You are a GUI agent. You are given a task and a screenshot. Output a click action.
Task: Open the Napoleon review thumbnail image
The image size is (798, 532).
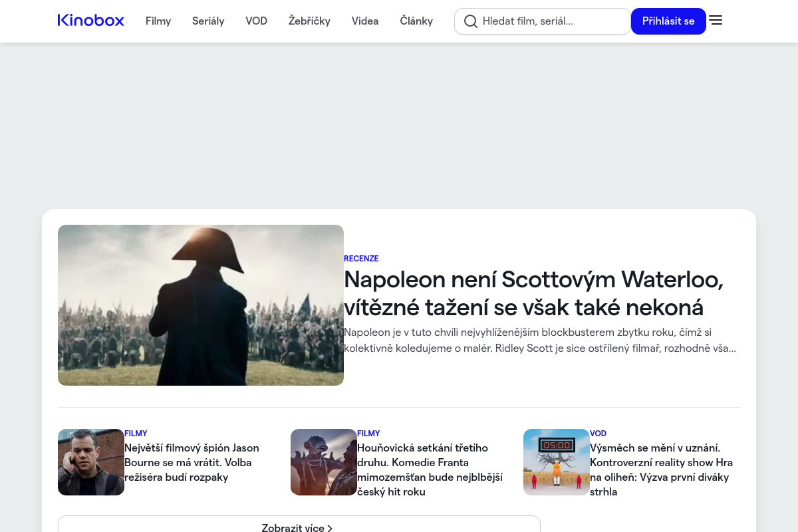pyautogui.click(x=201, y=305)
